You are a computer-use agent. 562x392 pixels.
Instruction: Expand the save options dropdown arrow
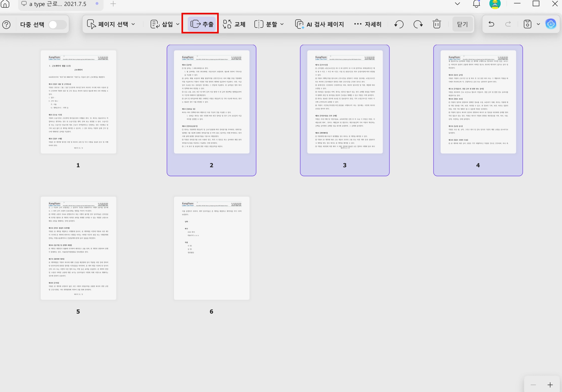click(x=538, y=24)
